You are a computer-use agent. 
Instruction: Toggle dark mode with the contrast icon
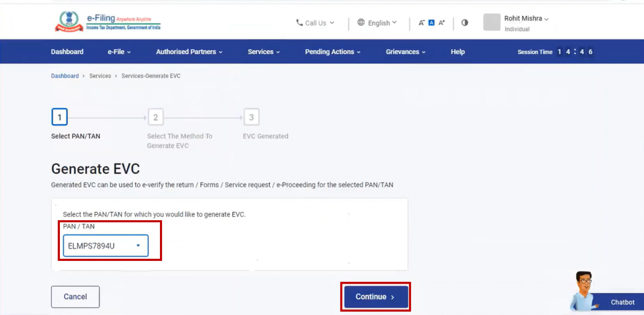(x=464, y=22)
